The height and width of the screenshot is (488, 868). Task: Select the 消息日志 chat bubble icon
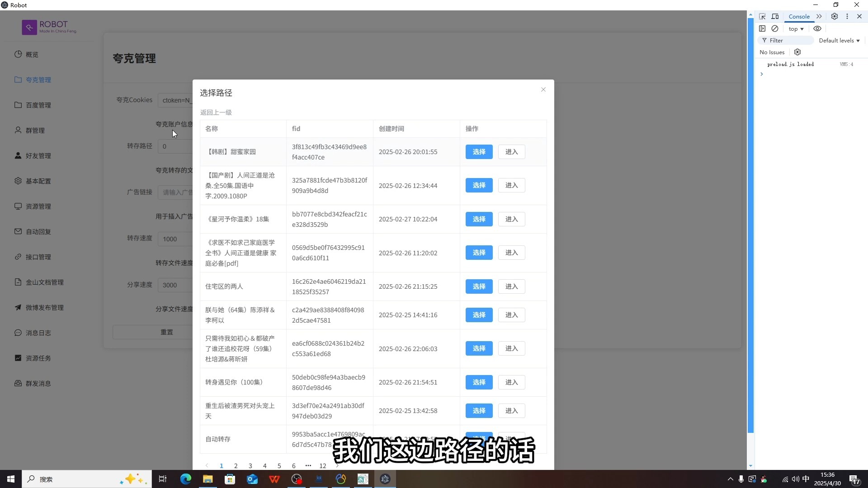(18, 333)
